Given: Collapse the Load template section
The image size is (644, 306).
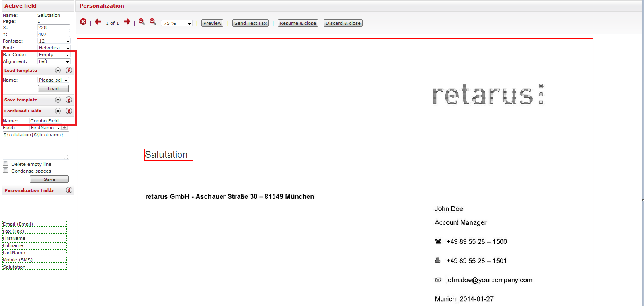Looking at the screenshot, I should pyautogui.click(x=58, y=71).
